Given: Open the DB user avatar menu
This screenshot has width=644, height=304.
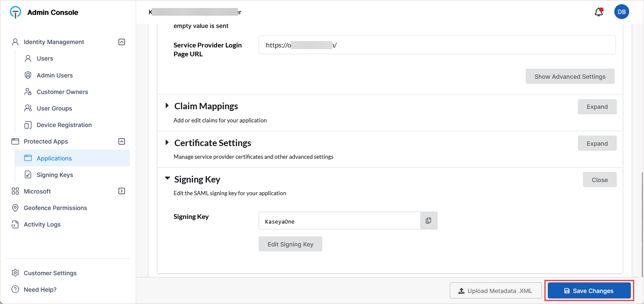Looking at the screenshot, I should pyautogui.click(x=621, y=12).
